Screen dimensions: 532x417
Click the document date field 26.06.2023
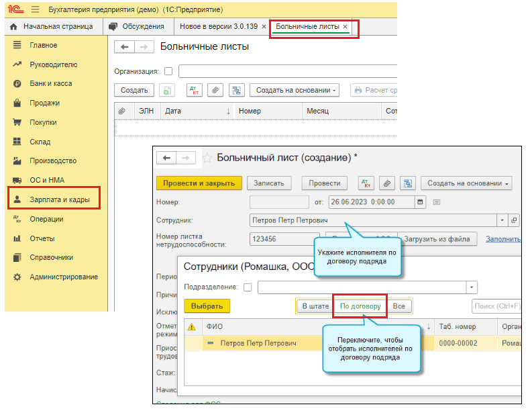(x=372, y=202)
